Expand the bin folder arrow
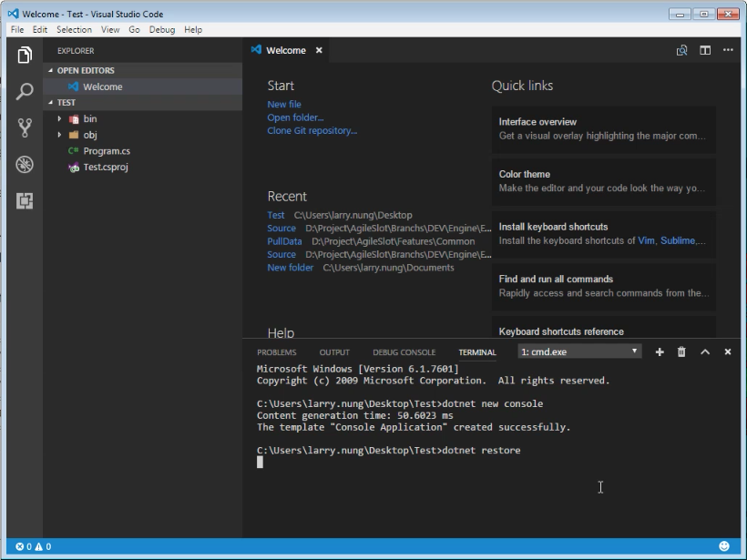Viewport: 747px width, 560px height. tap(59, 118)
